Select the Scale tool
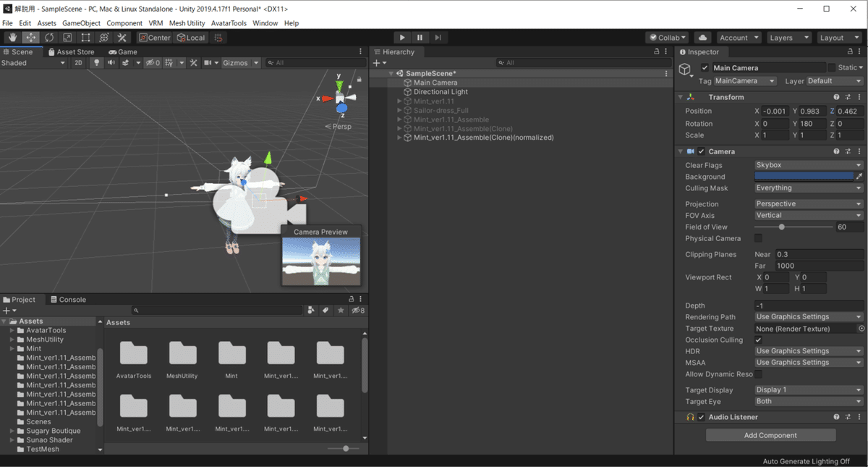Image resolution: width=868 pixels, height=467 pixels. tap(67, 38)
